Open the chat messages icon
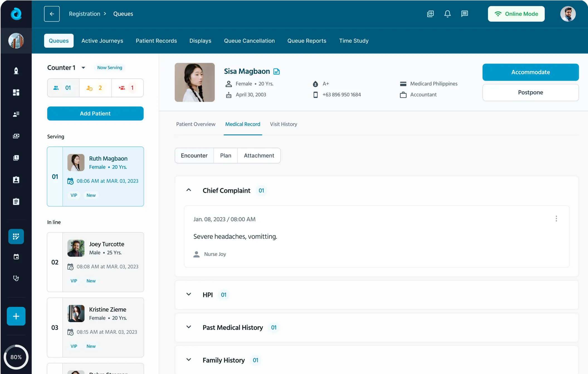This screenshot has width=588, height=374. coord(464,14)
